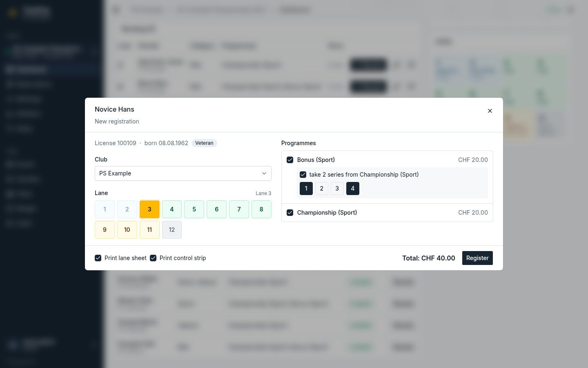Select grey lane 12
The height and width of the screenshot is (368, 588).
click(172, 230)
